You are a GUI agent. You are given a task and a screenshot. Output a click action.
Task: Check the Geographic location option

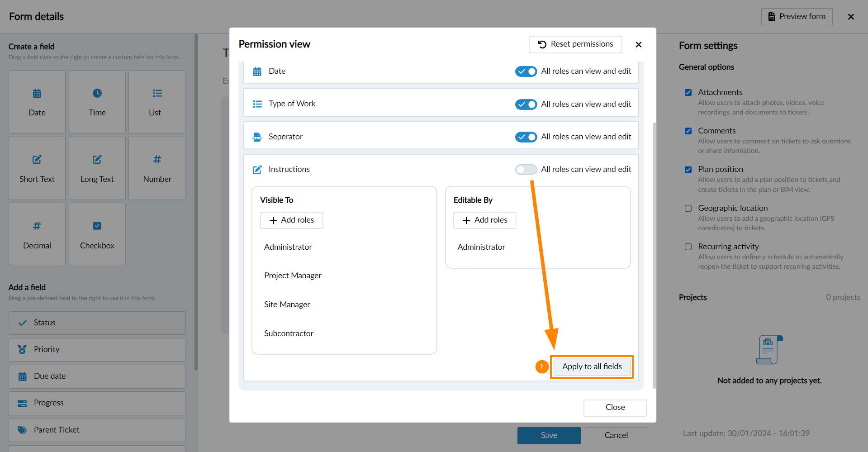coord(688,208)
